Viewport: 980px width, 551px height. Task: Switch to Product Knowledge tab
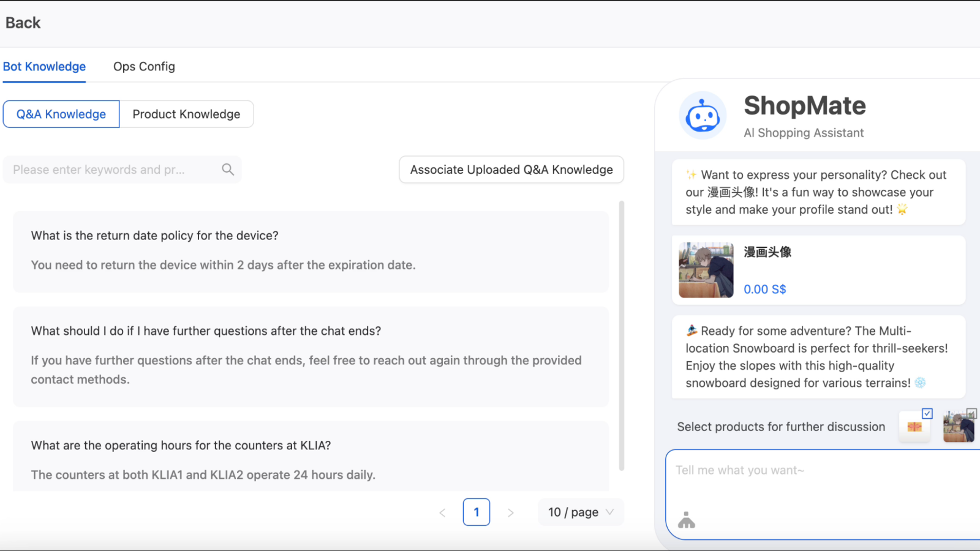click(x=186, y=114)
